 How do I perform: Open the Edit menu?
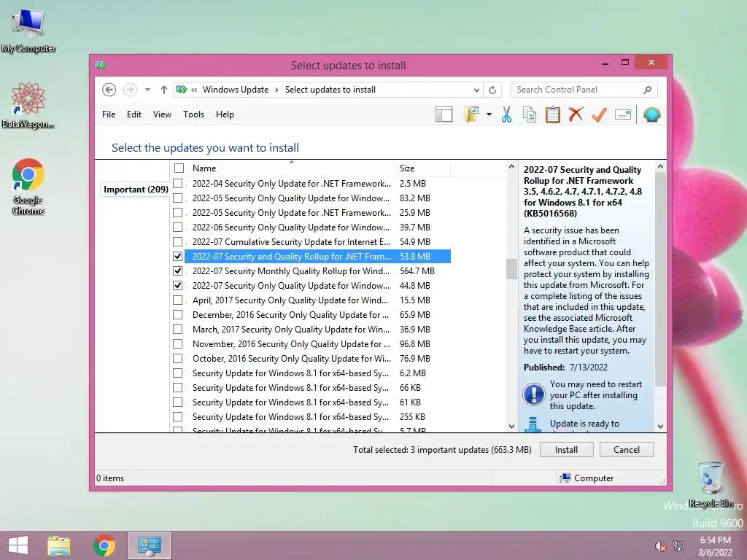(134, 114)
